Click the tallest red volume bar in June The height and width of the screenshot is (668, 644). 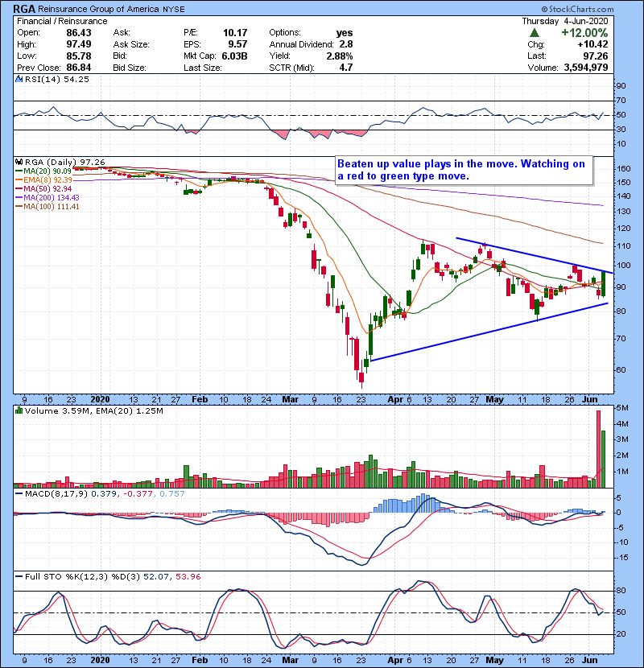tap(598, 449)
